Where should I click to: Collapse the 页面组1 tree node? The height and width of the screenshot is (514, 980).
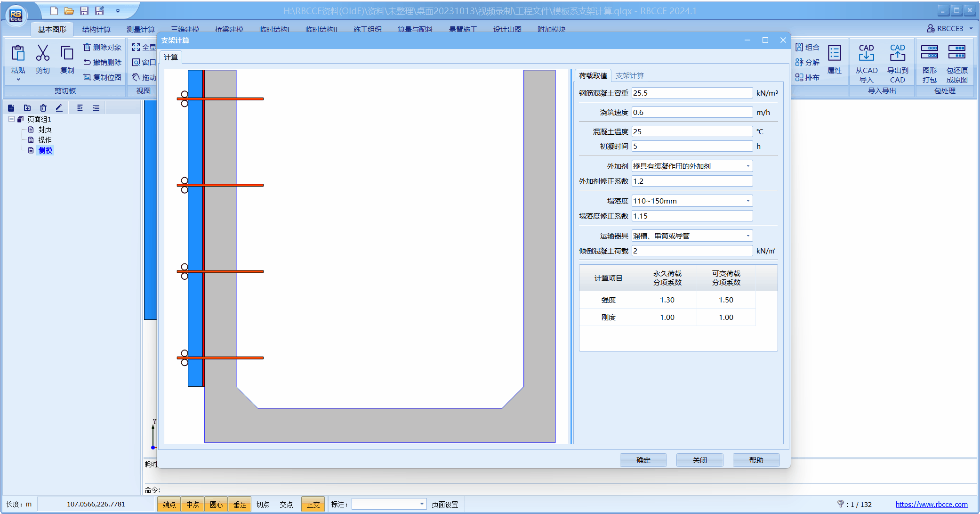[x=12, y=119]
